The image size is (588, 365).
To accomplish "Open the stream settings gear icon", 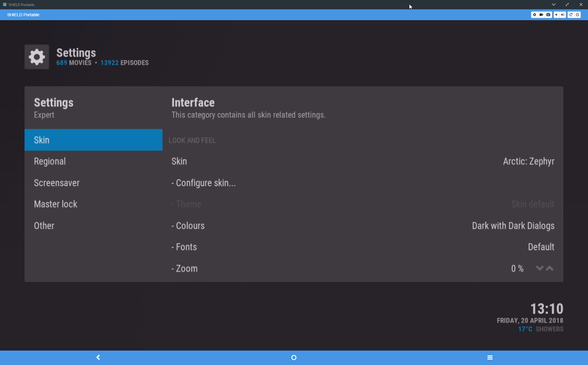I will (535, 15).
